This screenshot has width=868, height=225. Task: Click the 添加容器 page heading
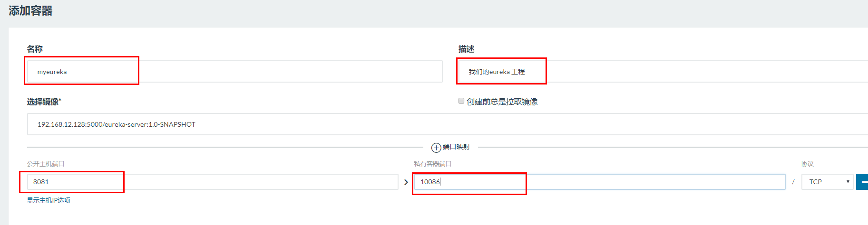click(30, 11)
